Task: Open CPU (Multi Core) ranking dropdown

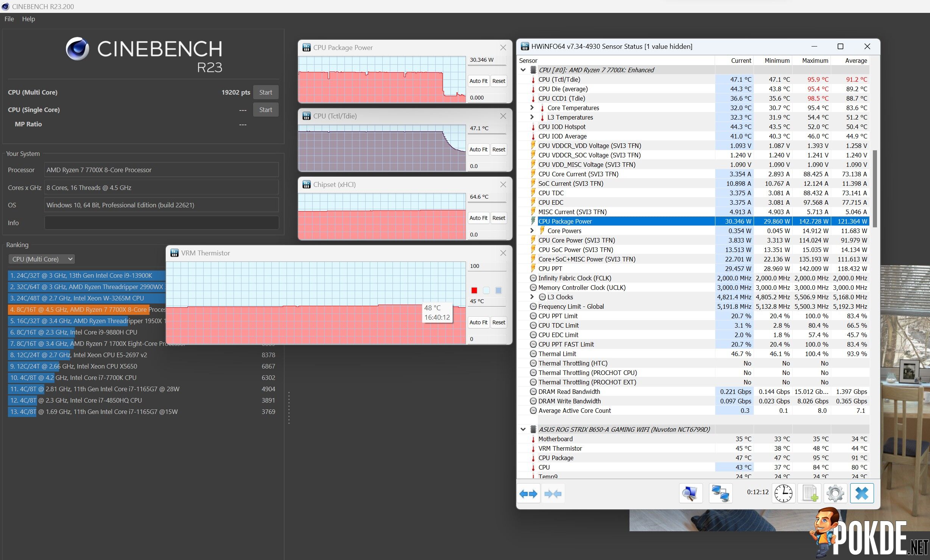Action: pyautogui.click(x=42, y=259)
